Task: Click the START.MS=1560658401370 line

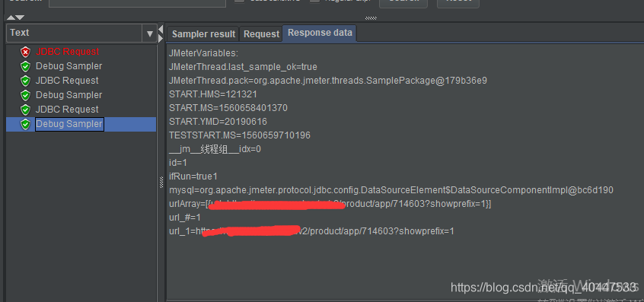Action: [228, 108]
